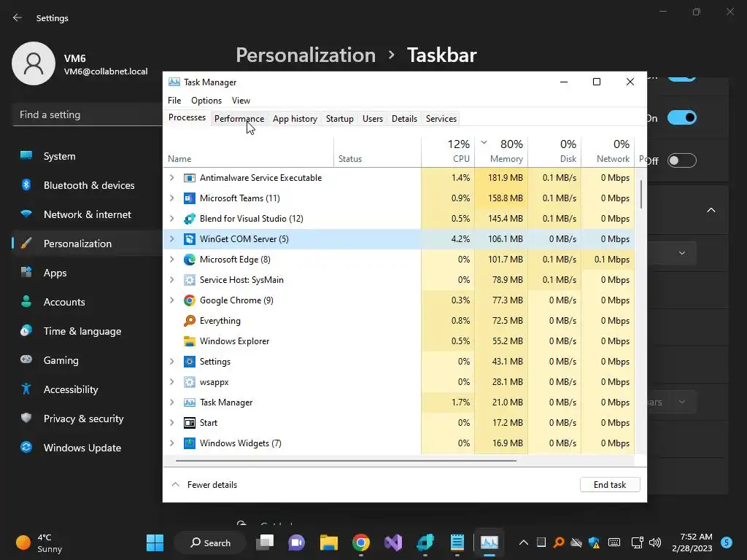
Task: Click the Task Manager horizontal scrollbar
Action: pyautogui.click(x=346, y=461)
